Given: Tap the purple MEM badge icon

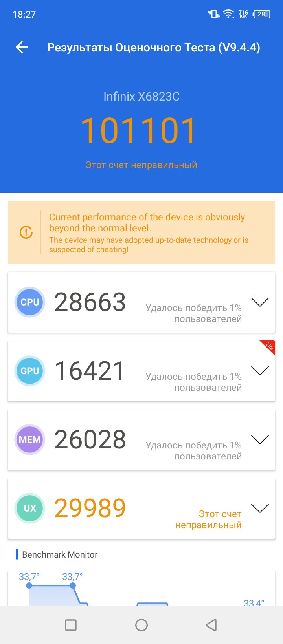Looking at the screenshot, I should point(30,439).
